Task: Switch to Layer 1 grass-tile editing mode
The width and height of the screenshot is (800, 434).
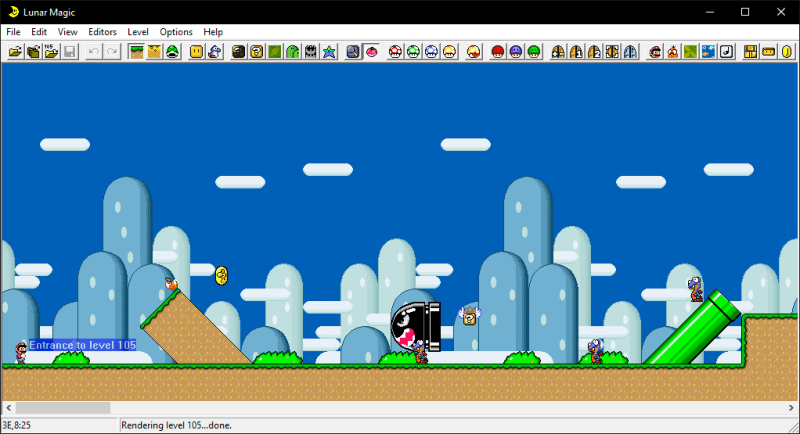Action: 136,52
